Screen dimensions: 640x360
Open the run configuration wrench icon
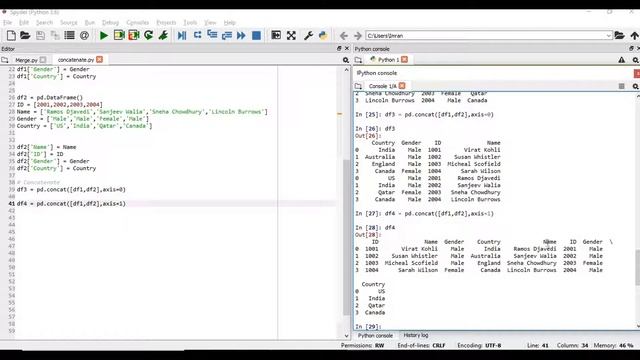(x=163, y=36)
